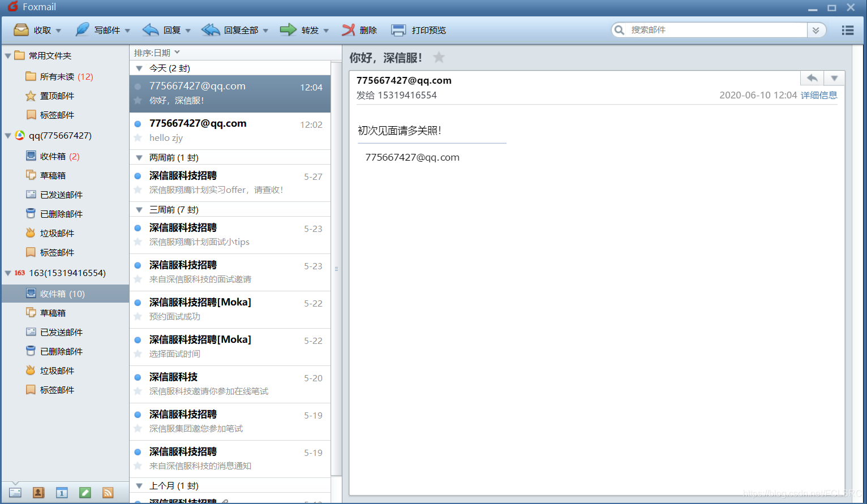Star the 深信服科技邀请你参加在线笔试 mail

tap(138, 391)
